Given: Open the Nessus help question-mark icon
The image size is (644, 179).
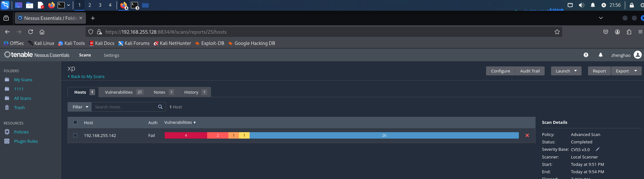Looking at the screenshot, I should coord(586,55).
